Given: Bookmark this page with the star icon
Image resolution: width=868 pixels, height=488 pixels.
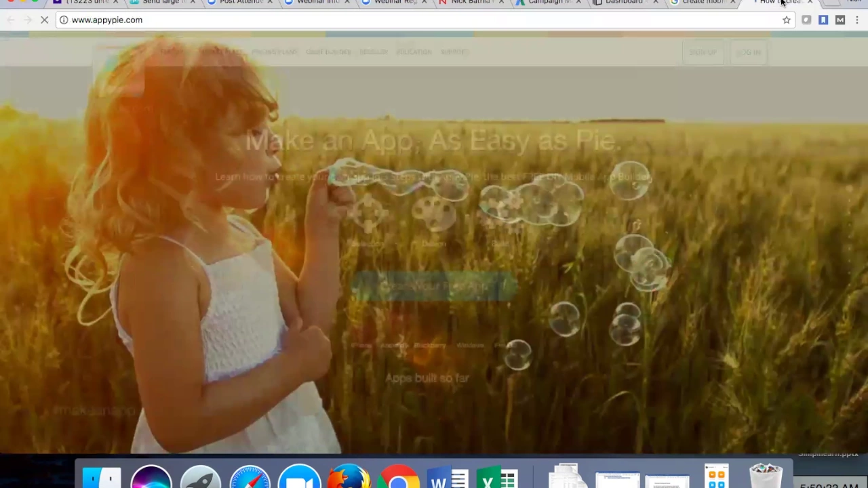Looking at the screenshot, I should coord(787,20).
